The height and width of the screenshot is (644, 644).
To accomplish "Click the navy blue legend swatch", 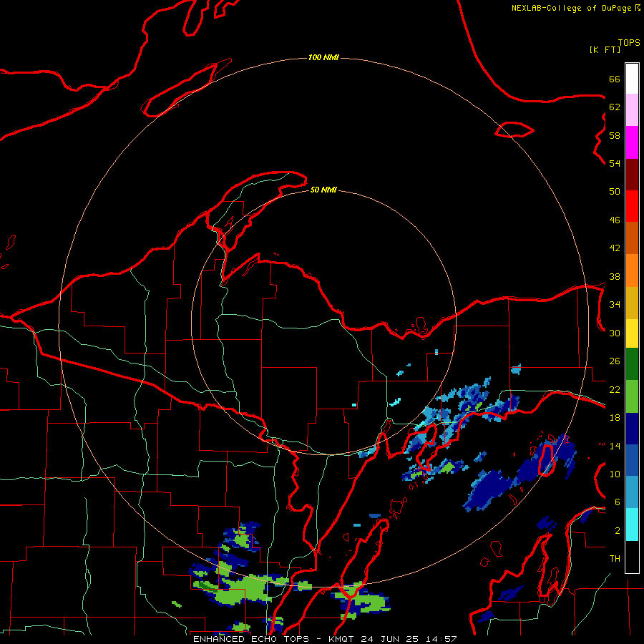I will 632,429.
